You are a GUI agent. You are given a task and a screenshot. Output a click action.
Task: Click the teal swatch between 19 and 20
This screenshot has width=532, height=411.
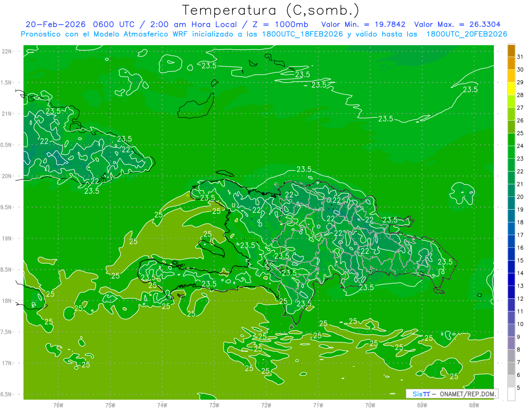point(511,203)
